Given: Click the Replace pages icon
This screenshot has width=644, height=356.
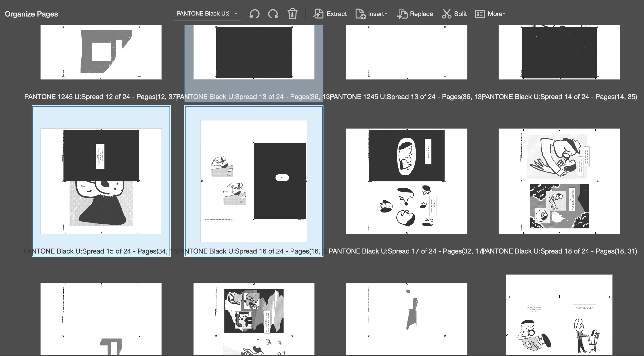Looking at the screenshot, I should 402,14.
